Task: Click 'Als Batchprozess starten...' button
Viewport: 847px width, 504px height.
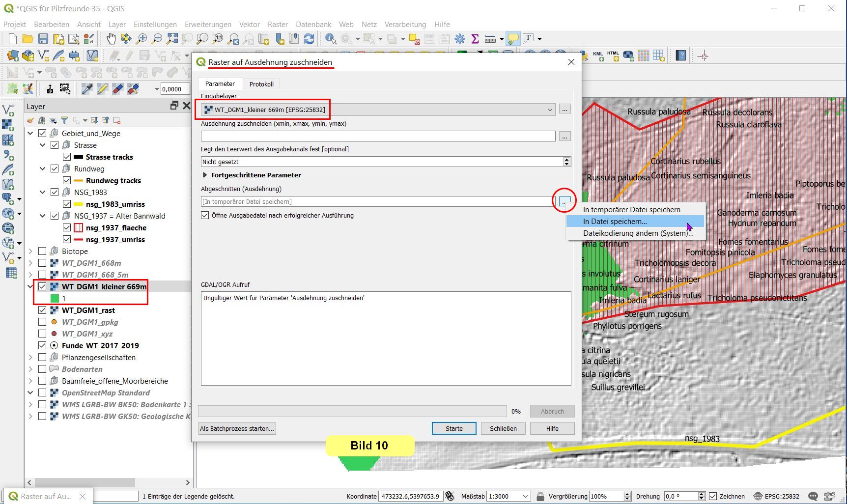Action: (x=237, y=428)
